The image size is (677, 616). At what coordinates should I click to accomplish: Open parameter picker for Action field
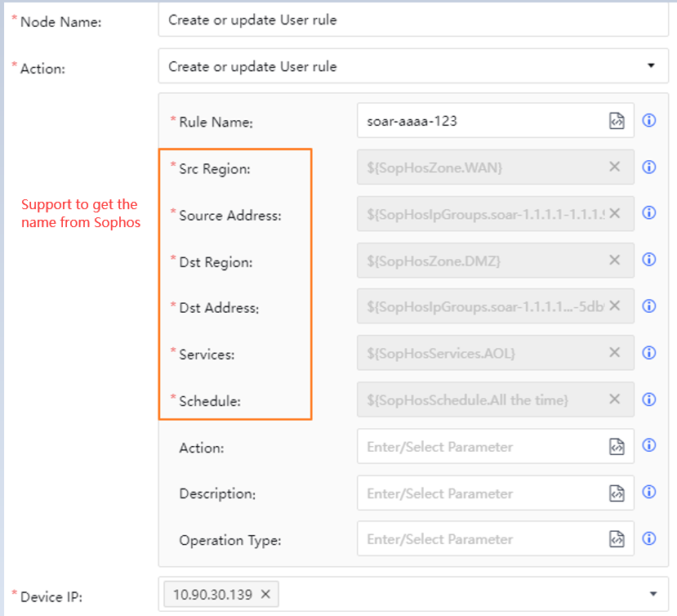tap(617, 447)
